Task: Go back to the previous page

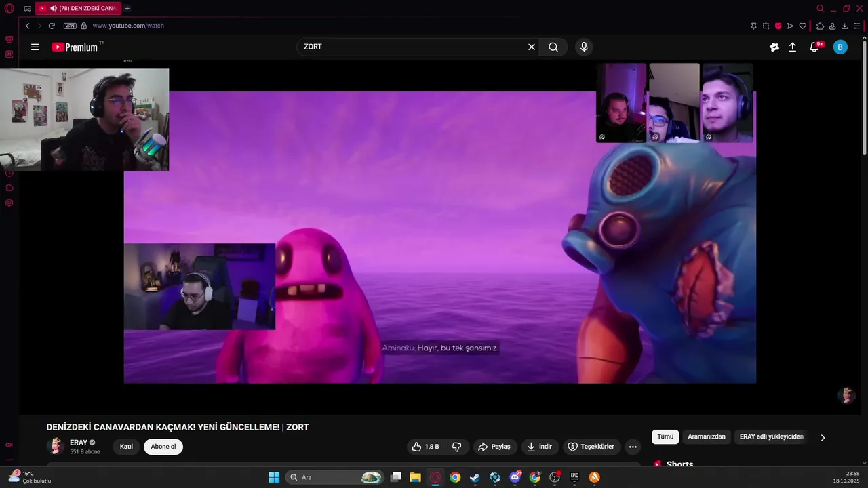Action: point(27,26)
